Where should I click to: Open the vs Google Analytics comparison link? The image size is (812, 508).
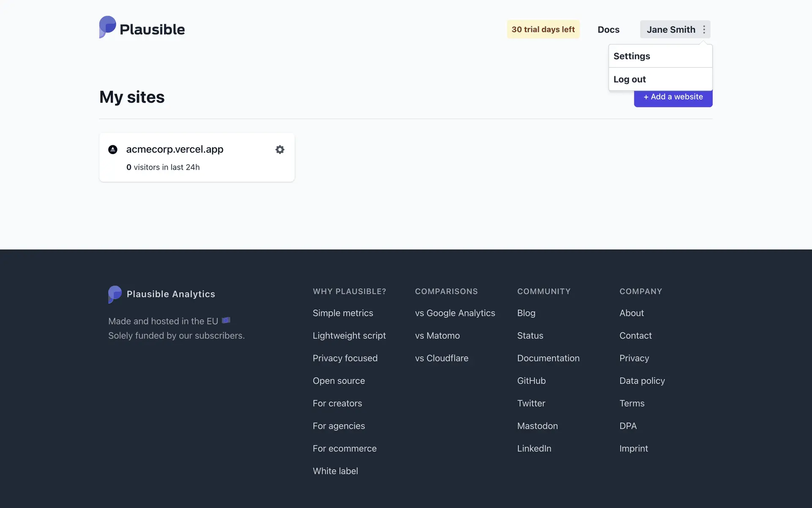[x=455, y=313]
